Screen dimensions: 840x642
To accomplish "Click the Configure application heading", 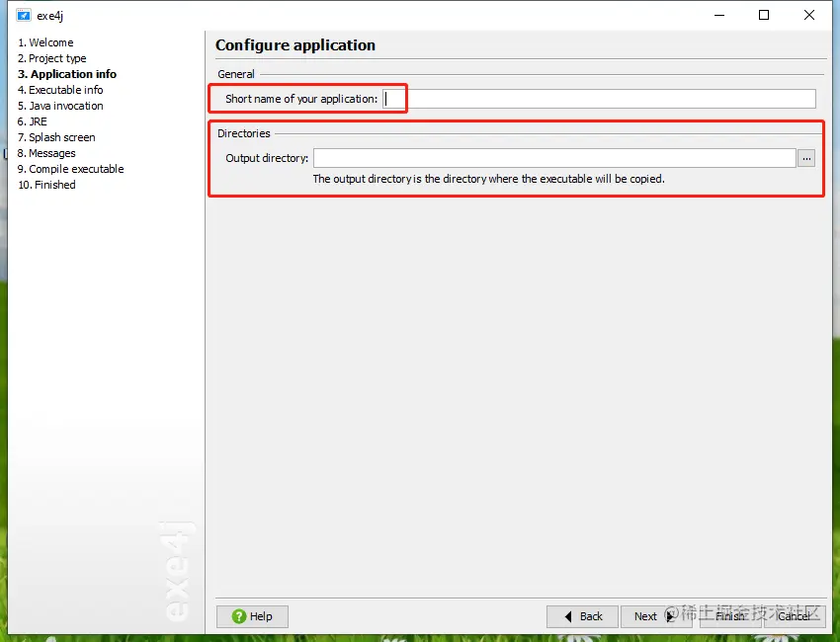I will (x=295, y=45).
